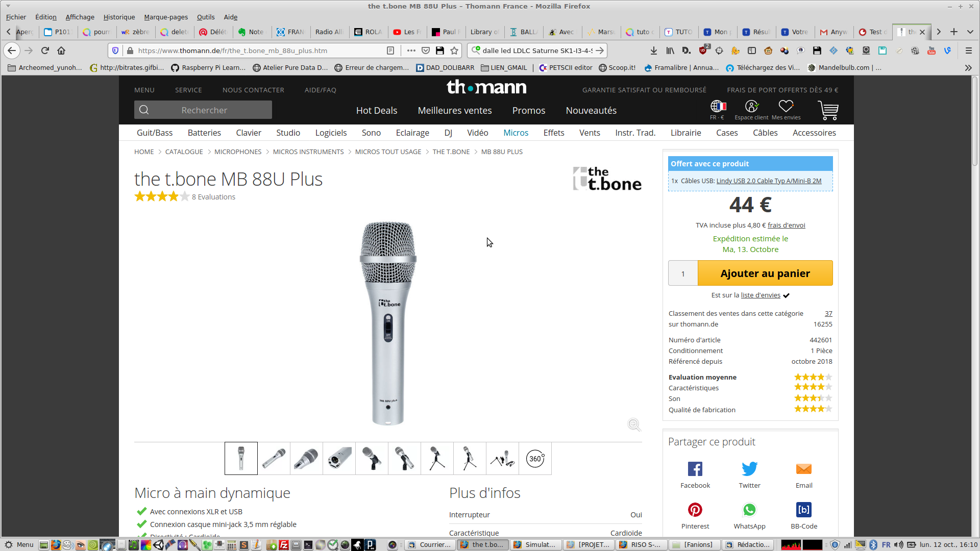Screen dimensions: 980x551
Task: Click the magnifier zoom icon on image
Action: 634,424
